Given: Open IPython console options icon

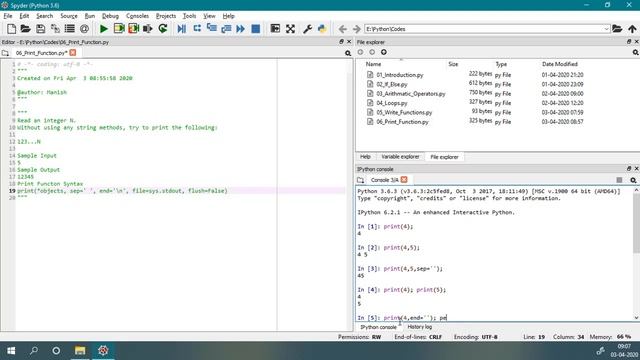Looking at the screenshot, I should tap(633, 180).
